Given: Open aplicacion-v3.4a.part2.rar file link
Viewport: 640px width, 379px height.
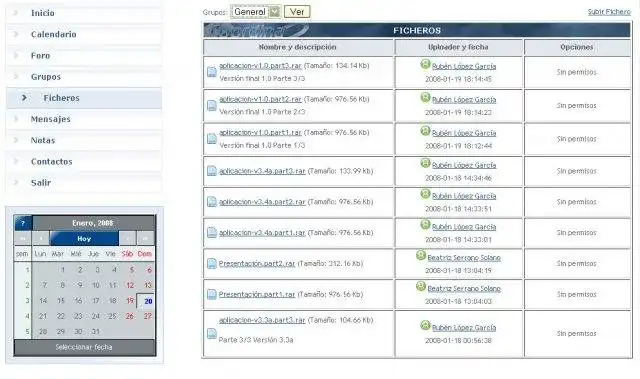Looking at the screenshot, I should click(262, 202).
